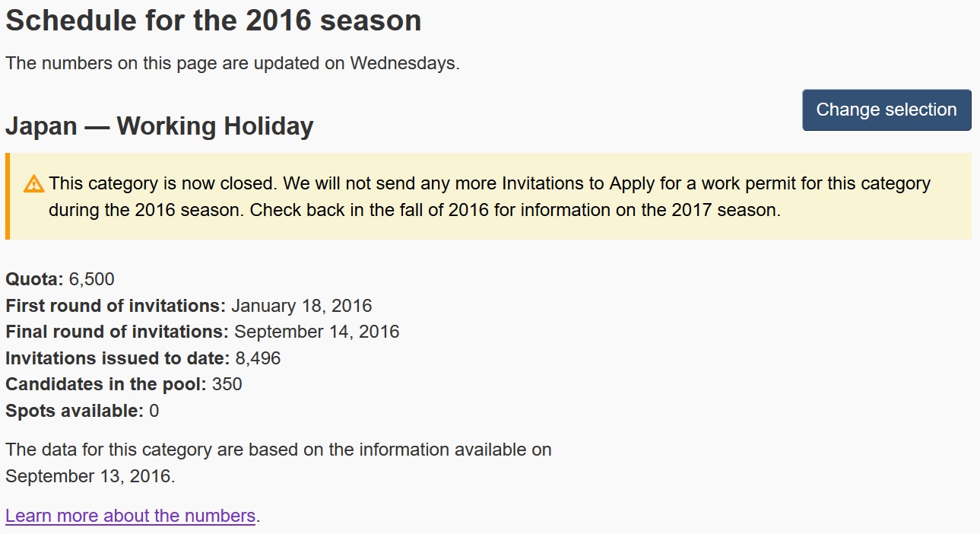The width and height of the screenshot is (980, 534).
Task: Click the 8,496 invitations value
Action: pos(258,358)
